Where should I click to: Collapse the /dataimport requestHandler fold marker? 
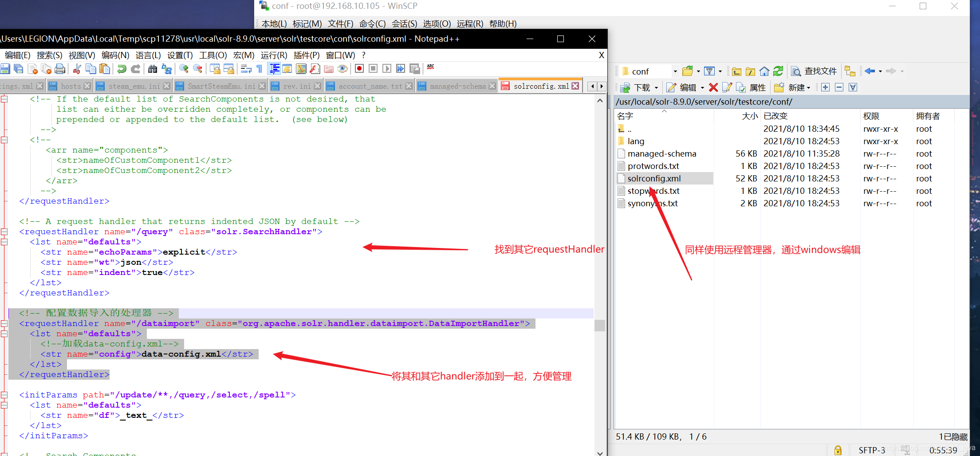click(4, 324)
